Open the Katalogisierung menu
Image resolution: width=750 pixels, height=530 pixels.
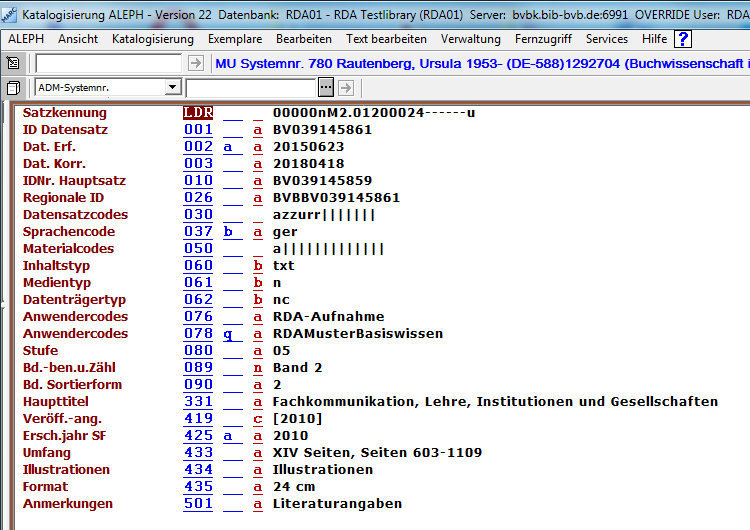click(x=153, y=39)
